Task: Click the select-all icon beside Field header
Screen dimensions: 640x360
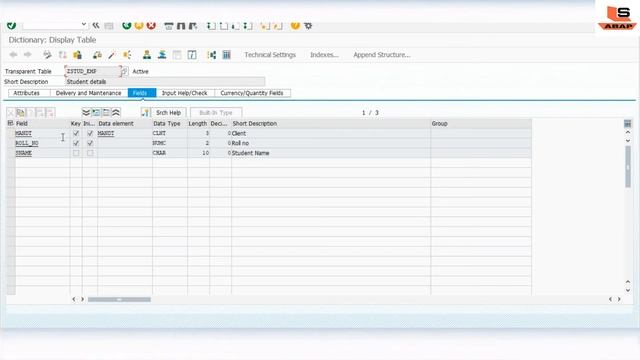Action: pos(11,123)
